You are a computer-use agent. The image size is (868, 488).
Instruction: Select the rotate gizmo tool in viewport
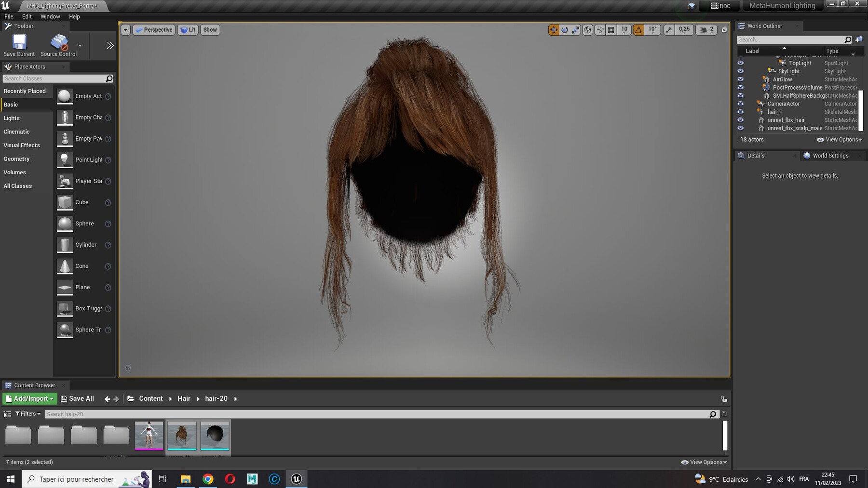tap(565, 30)
